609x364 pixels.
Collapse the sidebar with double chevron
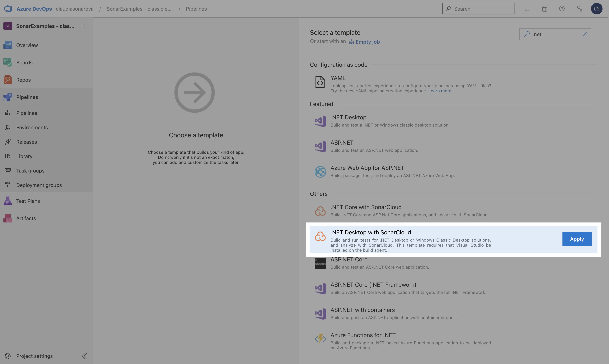tap(84, 356)
